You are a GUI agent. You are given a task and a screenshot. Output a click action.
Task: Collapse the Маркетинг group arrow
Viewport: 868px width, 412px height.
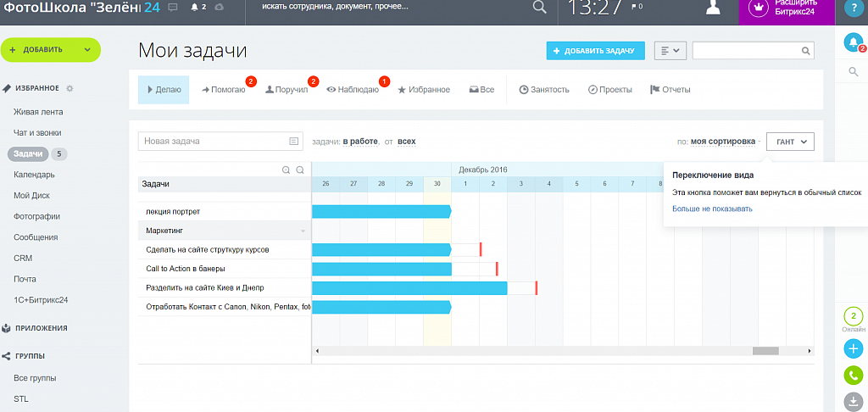point(303,231)
